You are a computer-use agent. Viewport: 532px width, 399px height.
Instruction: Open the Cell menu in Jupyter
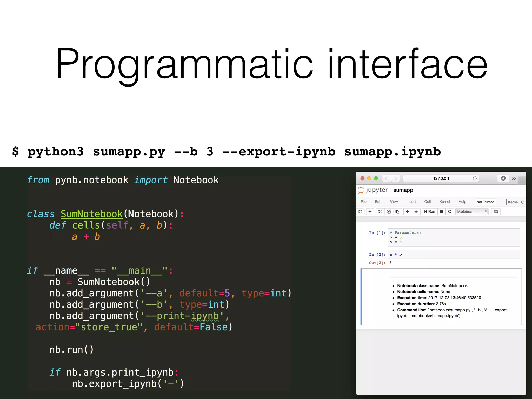(427, 202)
